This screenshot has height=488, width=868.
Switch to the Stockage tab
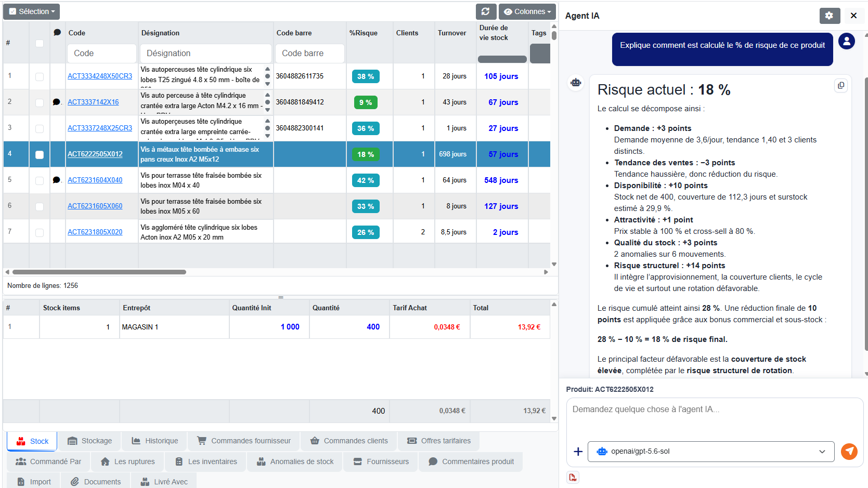(x=89, y=441)
